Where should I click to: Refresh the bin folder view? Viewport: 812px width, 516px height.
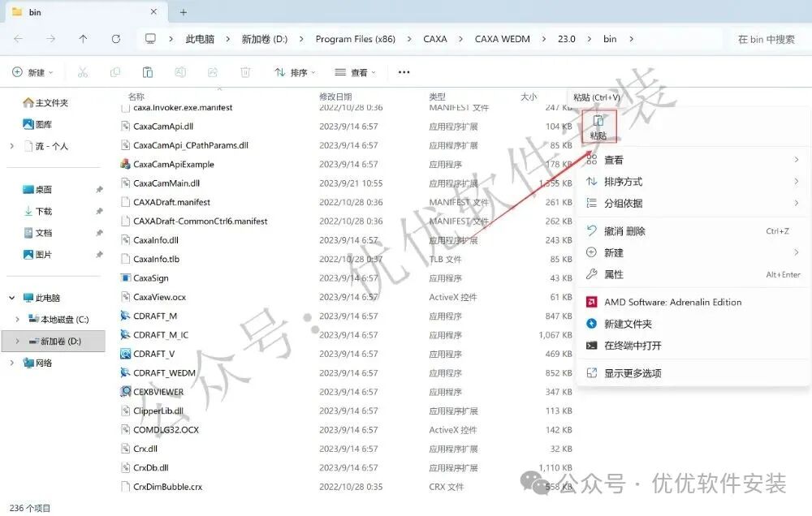point(116,39)
